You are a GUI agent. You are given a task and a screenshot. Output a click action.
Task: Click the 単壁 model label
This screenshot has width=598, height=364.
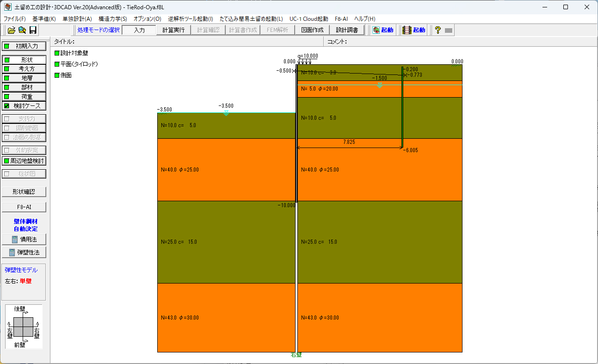tap(26, 281)
